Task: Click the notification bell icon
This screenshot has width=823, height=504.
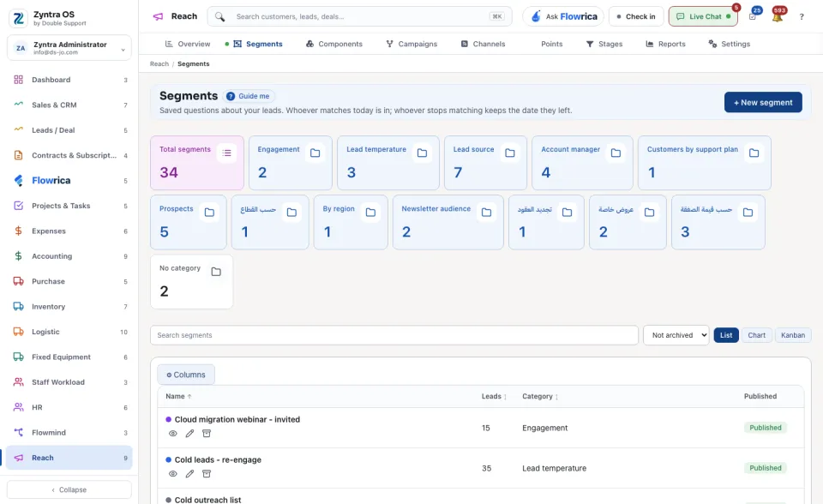Action: [778, 17]
